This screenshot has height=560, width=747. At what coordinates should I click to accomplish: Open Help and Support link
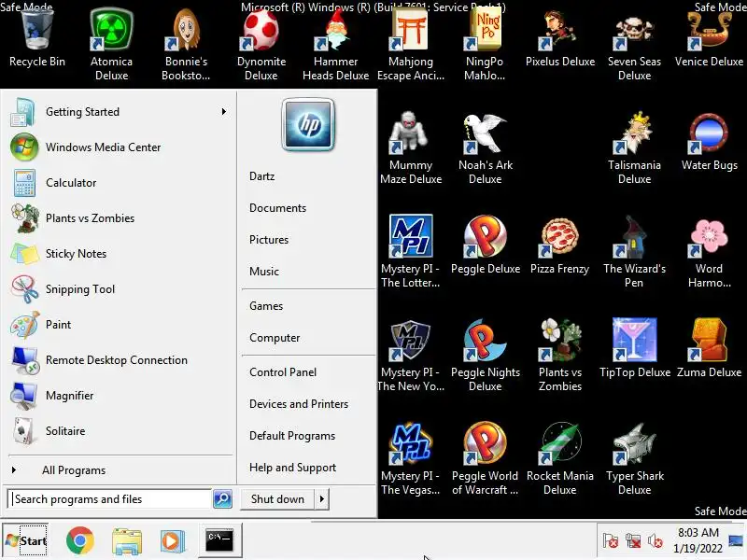click(x=292, y=468)
